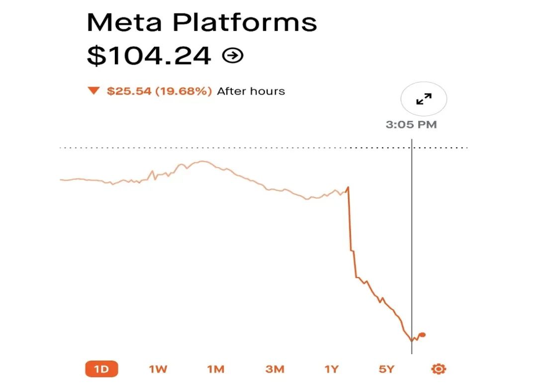
Task: Show the 1M chart range
Action: (x=216, y=369)
